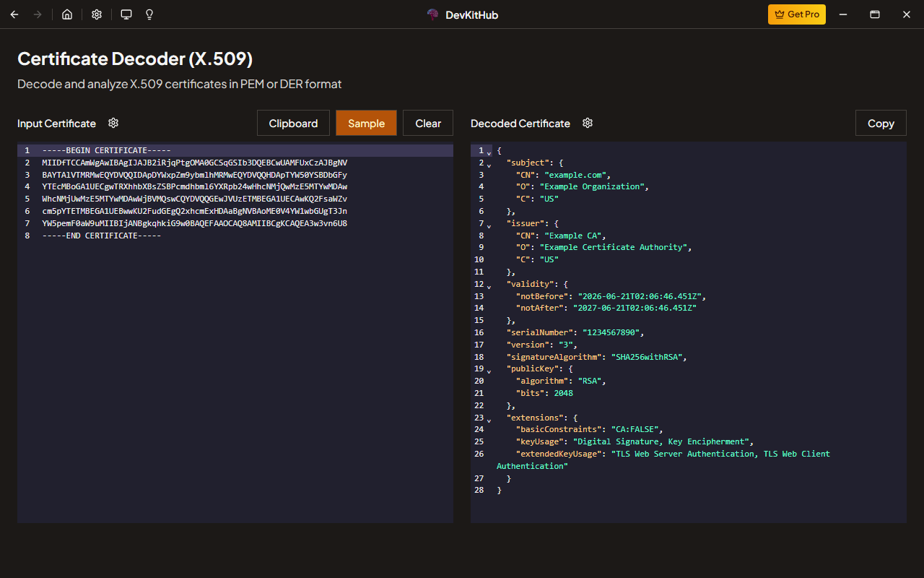
Task: Click the Get Pro button
Action: (x=797, y=14)
